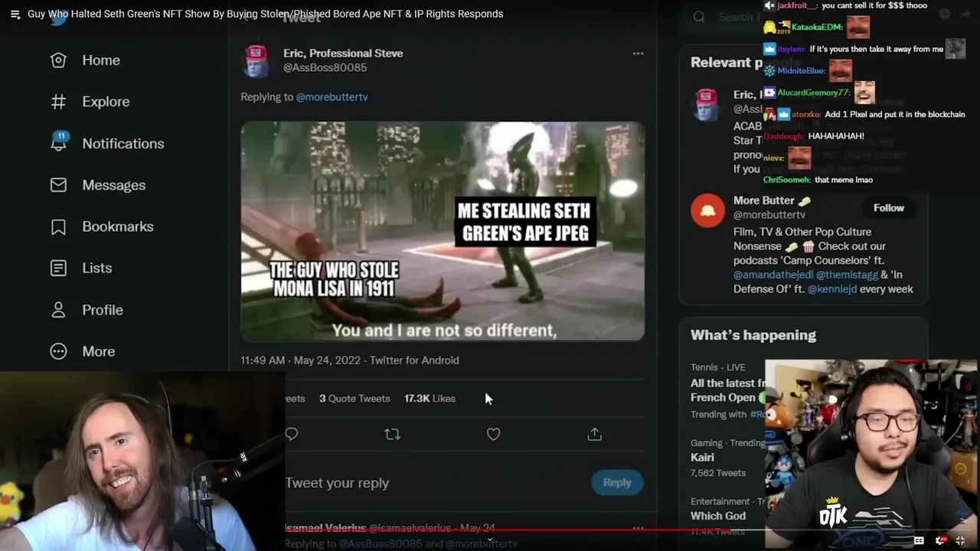Toggle closed captions CC button
This screenshot has width=980, height=551.
click(x=919, y=540)
